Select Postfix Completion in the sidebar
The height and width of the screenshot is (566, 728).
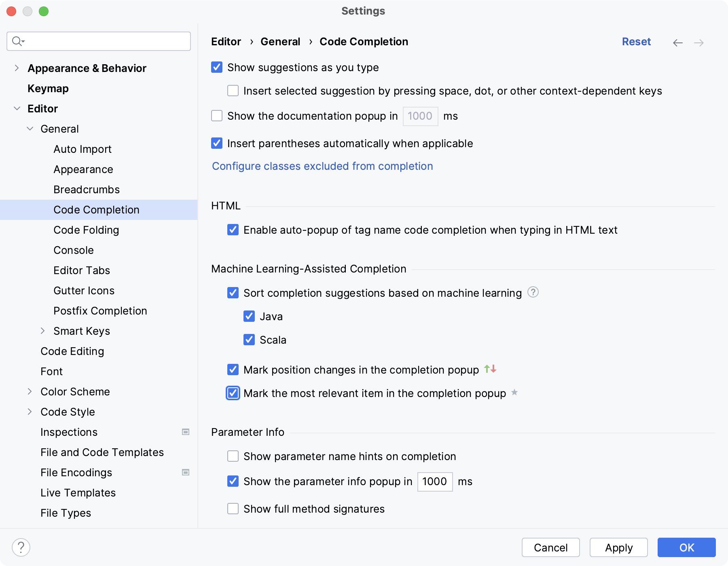point(100,310)
